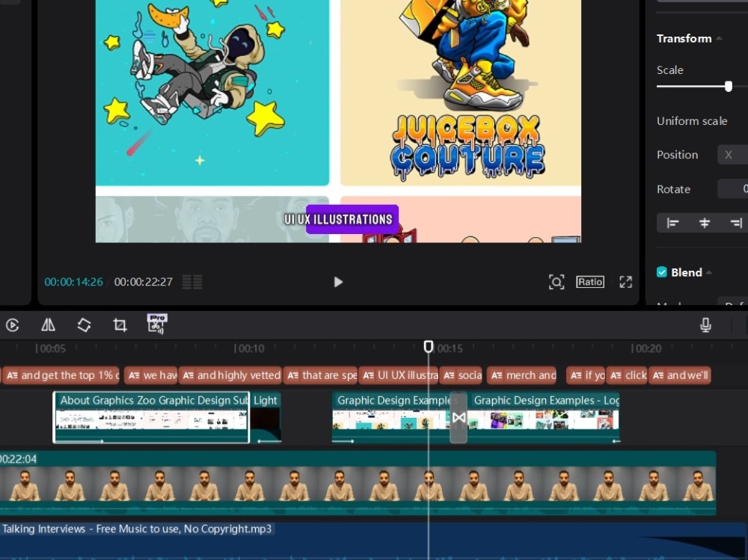This screenshot has width=748, height=560.
Task: Open the Ratio aspect menu
Action: (590, 282)
